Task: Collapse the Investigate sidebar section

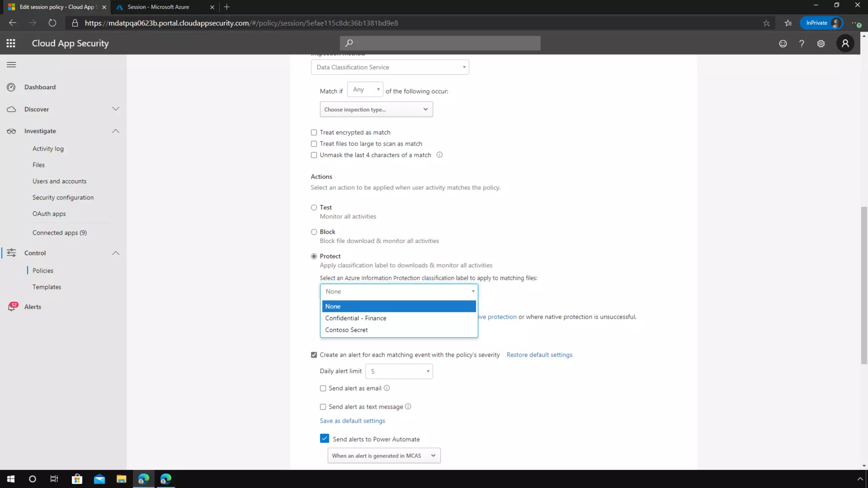Action: click(x=116, y=131)
